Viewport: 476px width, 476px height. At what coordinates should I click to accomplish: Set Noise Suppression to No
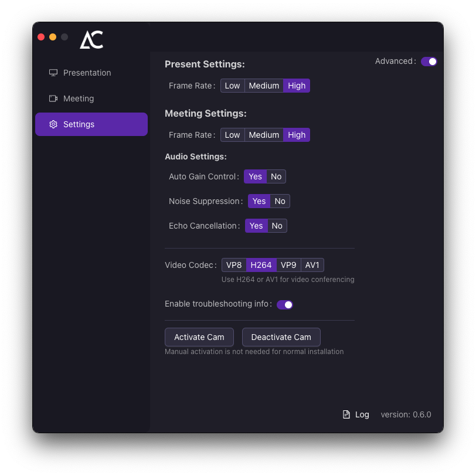click(x=280, y=201)
